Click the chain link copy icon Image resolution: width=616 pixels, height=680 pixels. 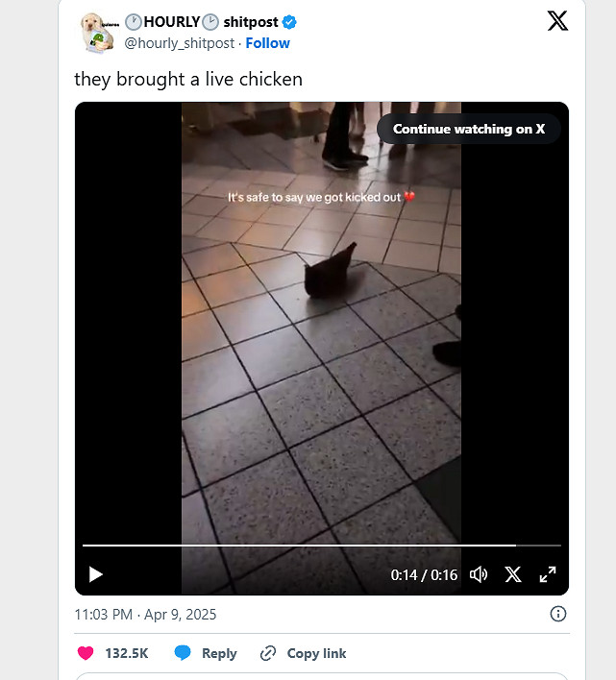pos(268,653)
